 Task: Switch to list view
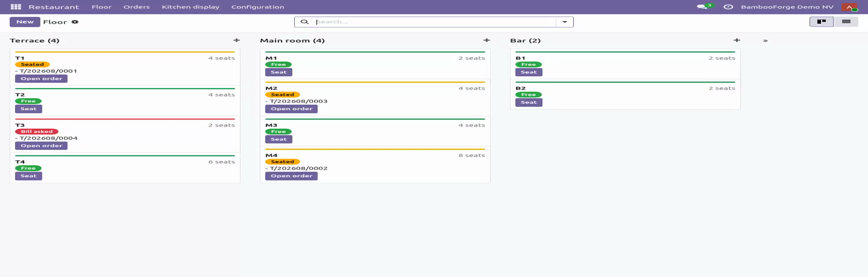(846, 22)
